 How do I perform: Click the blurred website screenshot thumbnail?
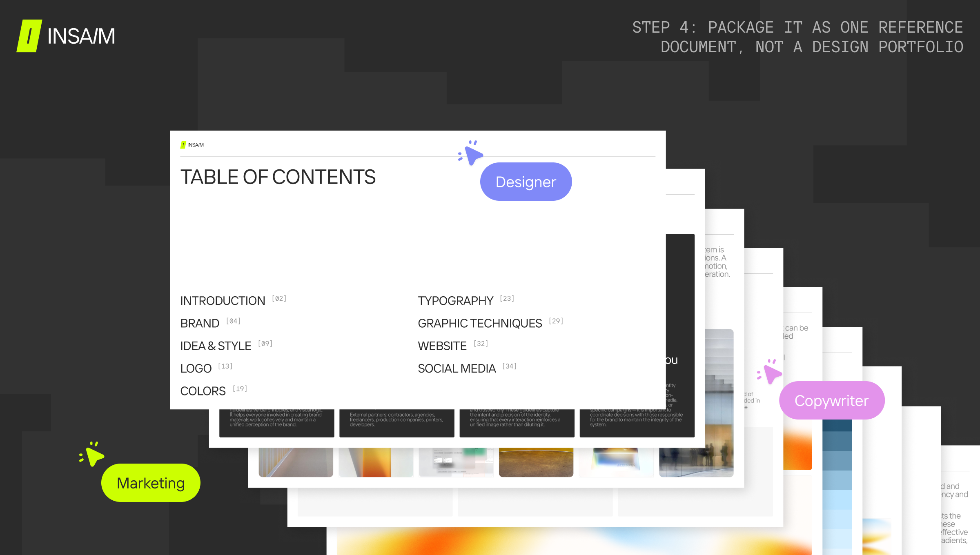456,462
